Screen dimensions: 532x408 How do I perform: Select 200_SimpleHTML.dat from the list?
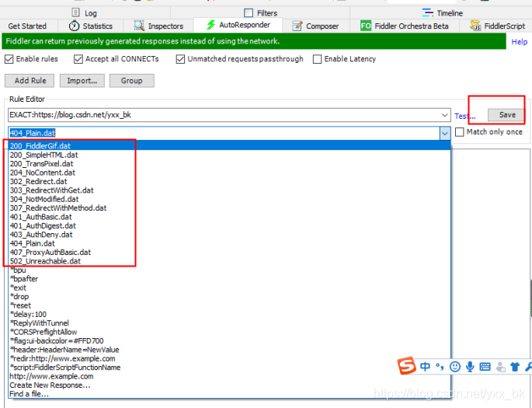[230, 155]
